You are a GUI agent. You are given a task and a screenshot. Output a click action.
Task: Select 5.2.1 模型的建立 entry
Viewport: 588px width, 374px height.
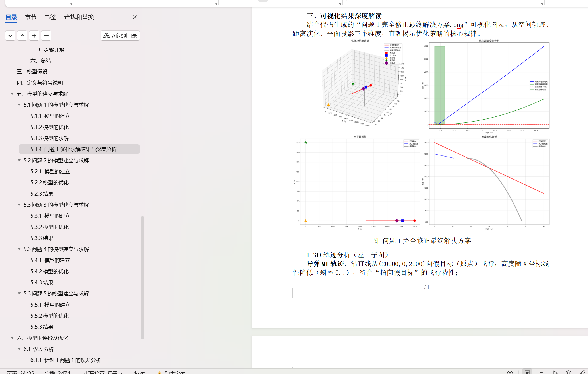point(50,171)
